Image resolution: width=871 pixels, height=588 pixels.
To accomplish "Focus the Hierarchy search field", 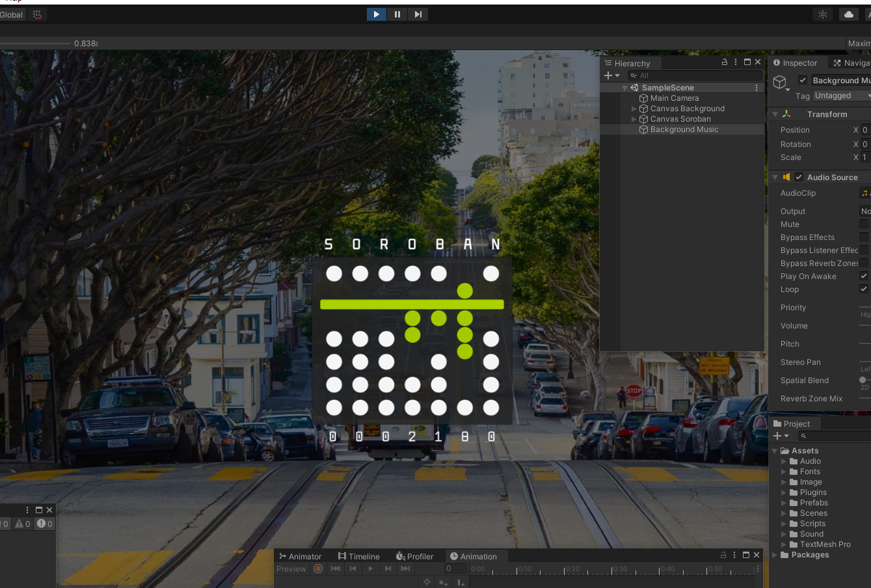I will click(694, 75).
